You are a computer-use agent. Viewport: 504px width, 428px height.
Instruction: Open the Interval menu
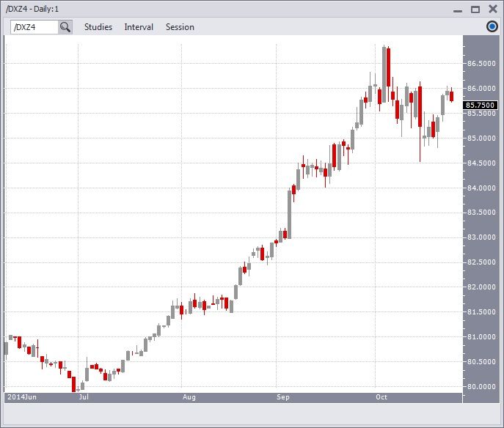tap(139, 27)
